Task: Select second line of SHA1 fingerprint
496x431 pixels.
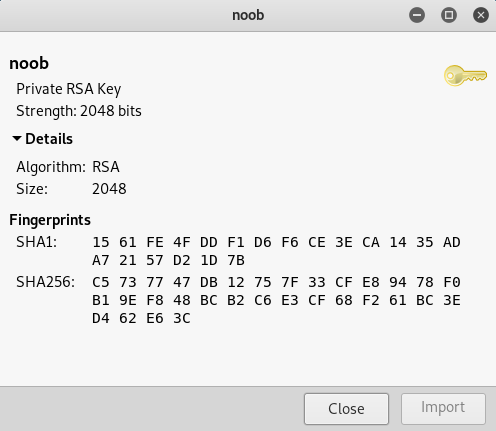Action: point(168,260)
